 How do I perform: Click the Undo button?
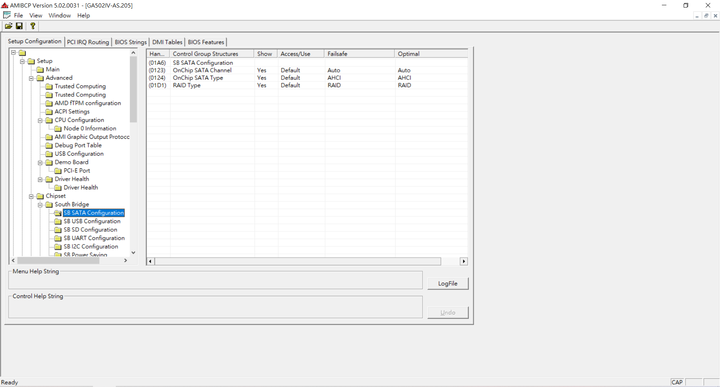tap(448, 313)
